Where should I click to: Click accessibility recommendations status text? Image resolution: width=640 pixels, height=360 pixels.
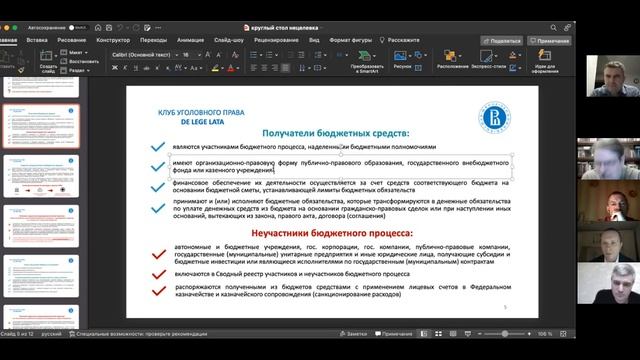pyautogui.click(x=138, y=334)
